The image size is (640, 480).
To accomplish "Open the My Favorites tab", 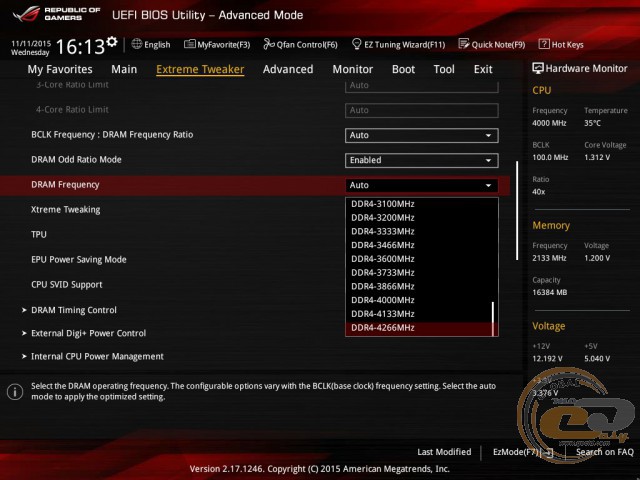I will point(60,69).
